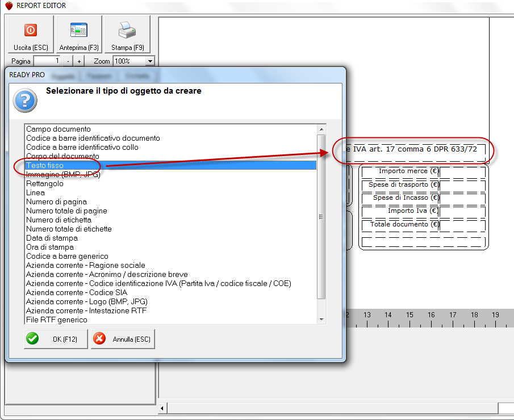
Task: Click the Pagina number input field
Action: (47, 61)
